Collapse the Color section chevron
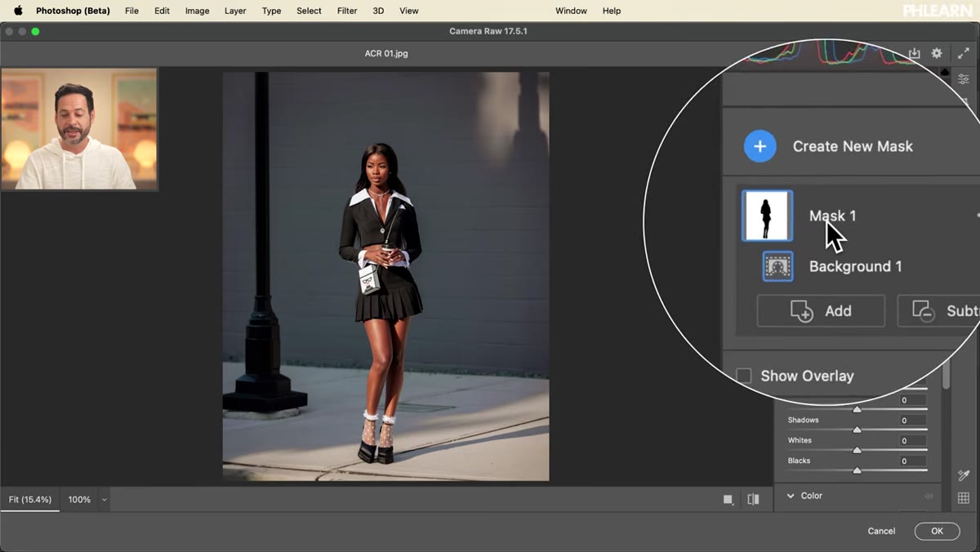 (x=791, y=496)
